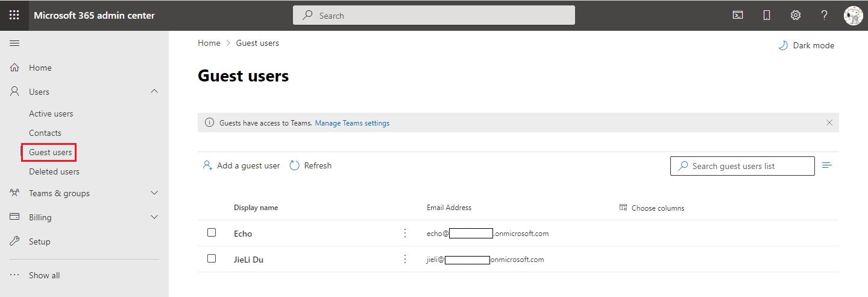Collapse navigation with hamburger icon

(x=14, y=43)
